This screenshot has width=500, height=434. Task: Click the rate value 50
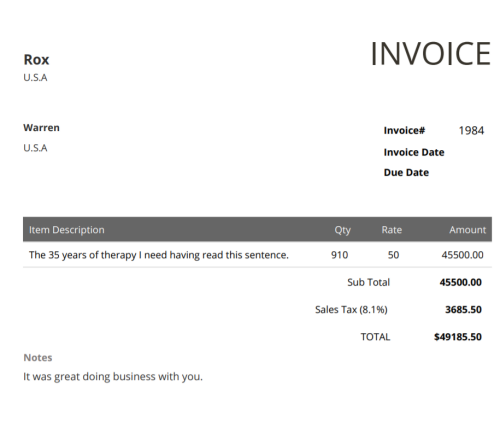tap(393, 255)
